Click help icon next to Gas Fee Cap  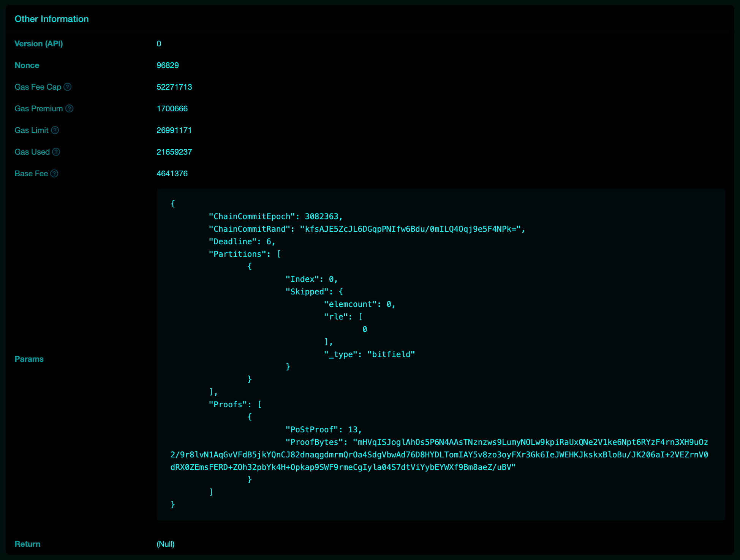pyautogui.click(x=68, y=87)
